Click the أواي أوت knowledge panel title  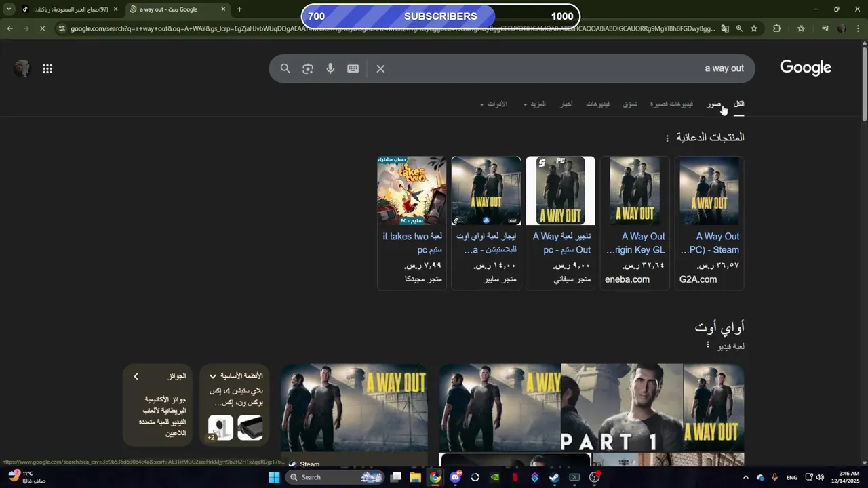(719, 327)
